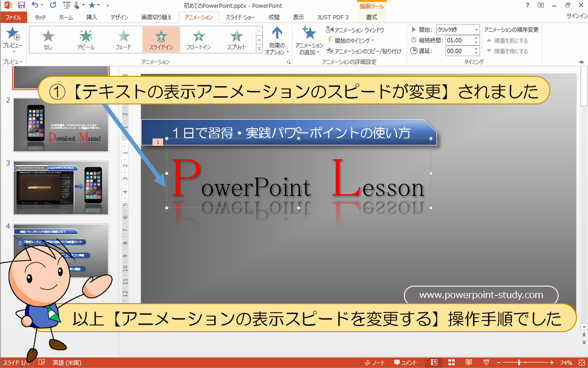Adjust the zoom slider handle
The width and height of the screenshot is (588, 368).
(x=520, y=362)
